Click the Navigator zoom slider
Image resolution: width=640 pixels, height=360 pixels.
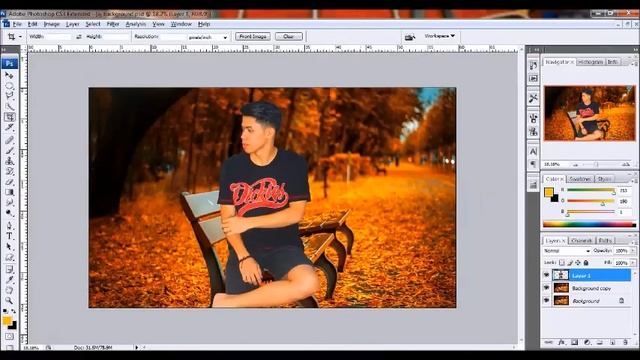pyautogui.click(x=596, y=164)
